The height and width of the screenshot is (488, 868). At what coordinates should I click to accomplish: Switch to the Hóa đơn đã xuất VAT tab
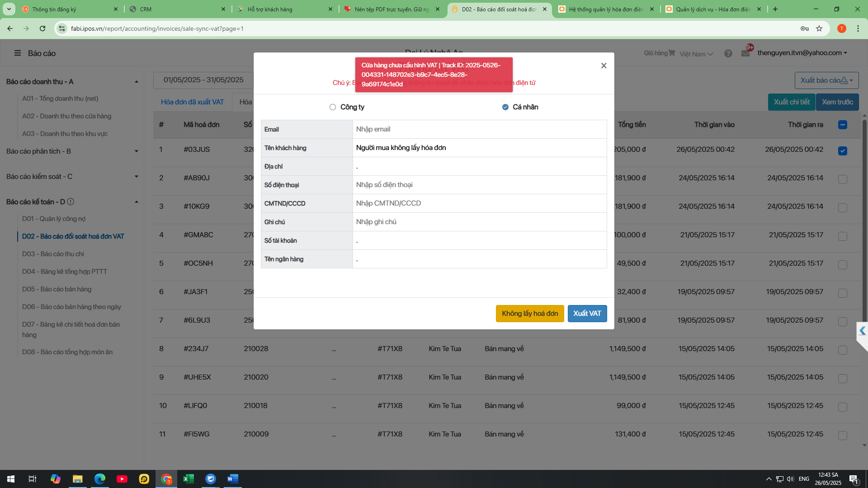click(x=192, y=102)
